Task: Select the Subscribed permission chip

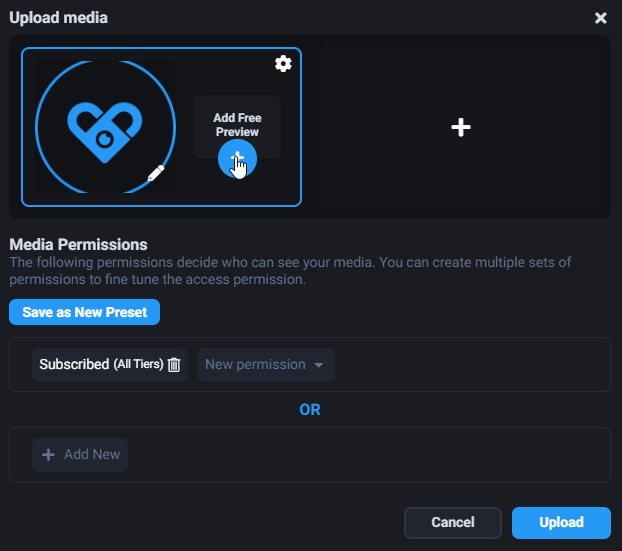Action: click(74, 365)
